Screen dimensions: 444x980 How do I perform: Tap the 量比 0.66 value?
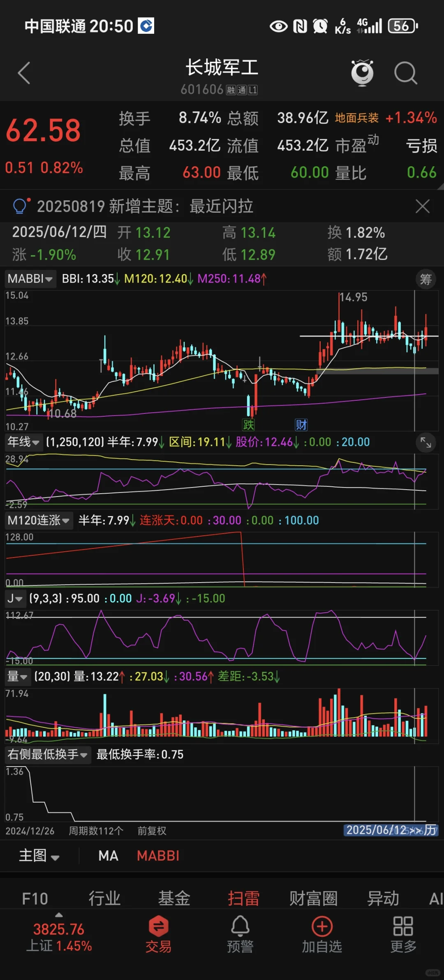click(x=421, y=172)
